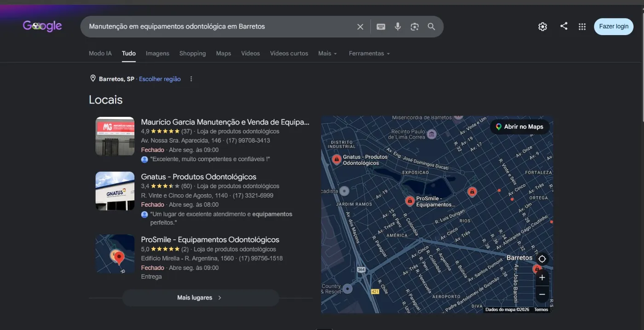The width and height of the screenshot is (644, 330).
Task: Open the three-dot menu beside Escolher região
Action: (191, 79)
